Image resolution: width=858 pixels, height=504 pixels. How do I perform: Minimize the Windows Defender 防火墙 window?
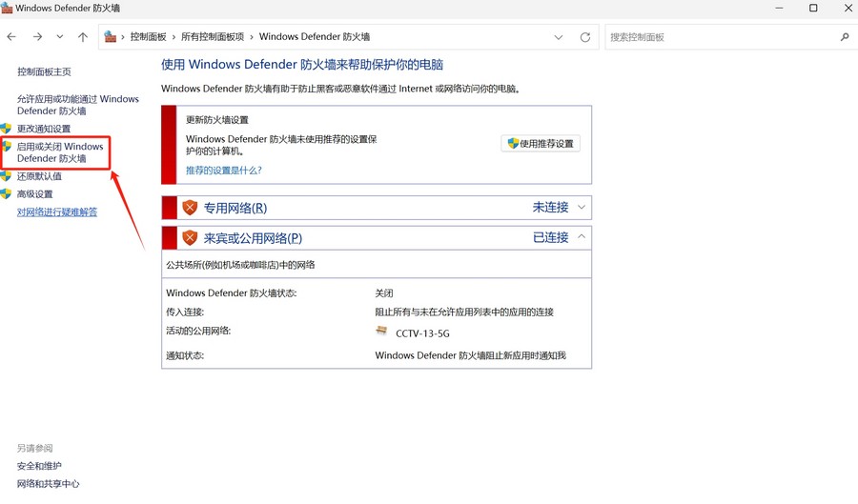[779, 9]
